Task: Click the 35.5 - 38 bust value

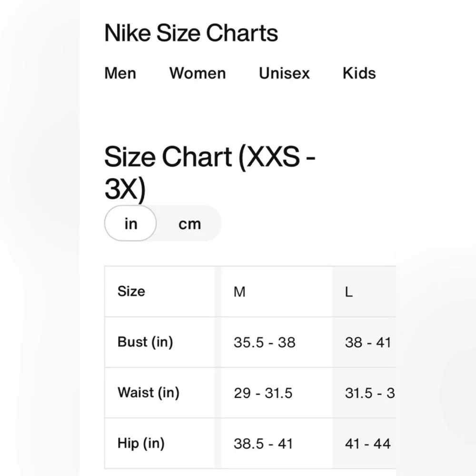Action: (x=264, y=342)
